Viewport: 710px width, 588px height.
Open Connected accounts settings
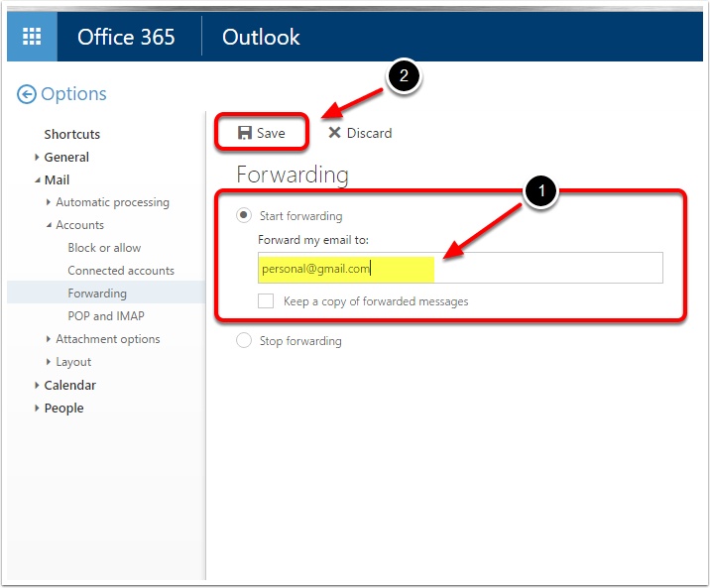(x=121, y=271)
